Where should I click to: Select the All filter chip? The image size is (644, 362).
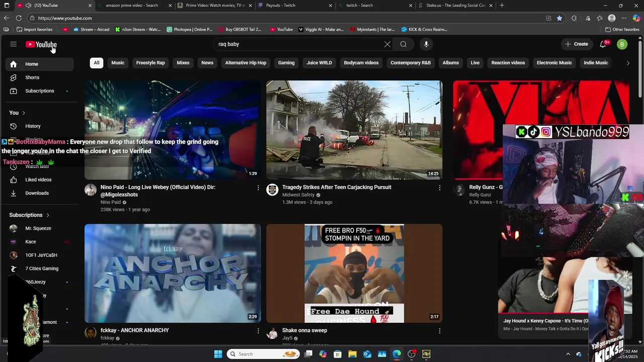point(97,63)
